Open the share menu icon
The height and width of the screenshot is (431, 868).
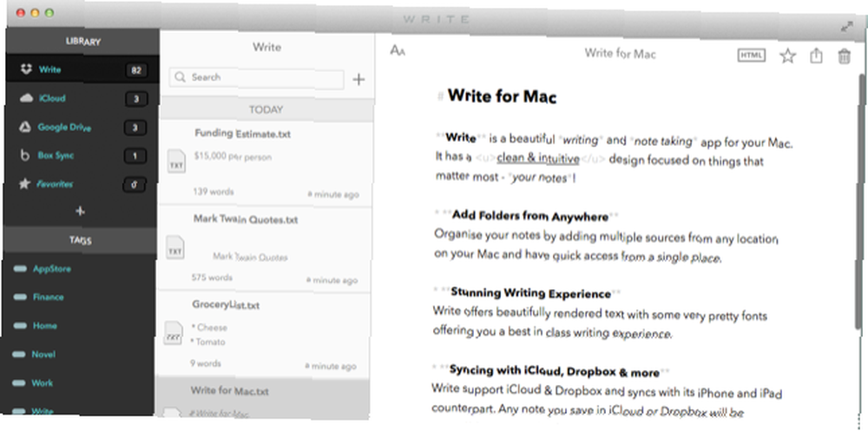[x=816, y=56]
